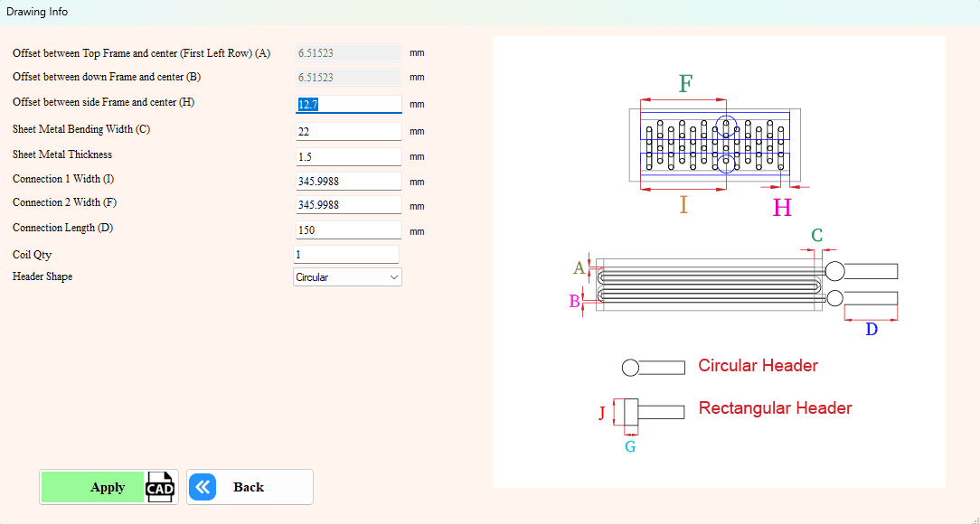Screen dimensions: 980x524
Task: Click the 'Drawing Info' window title
Action: click(x=37, y=12)
